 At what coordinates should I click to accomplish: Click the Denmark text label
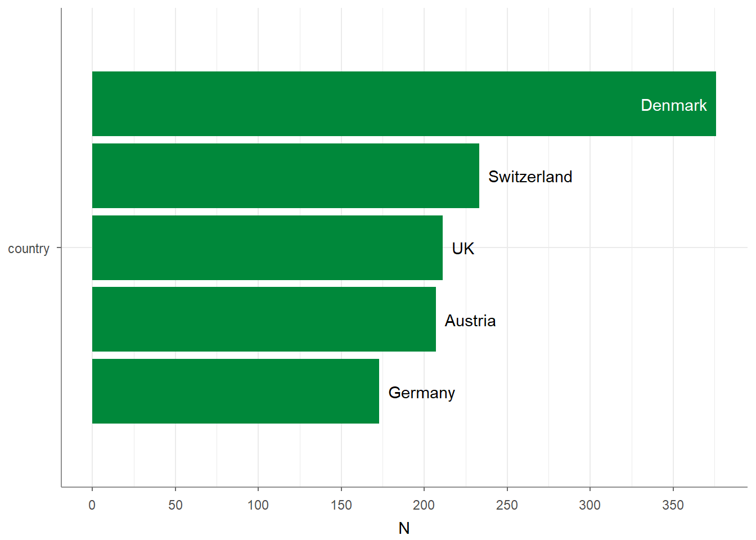point(673,105)
